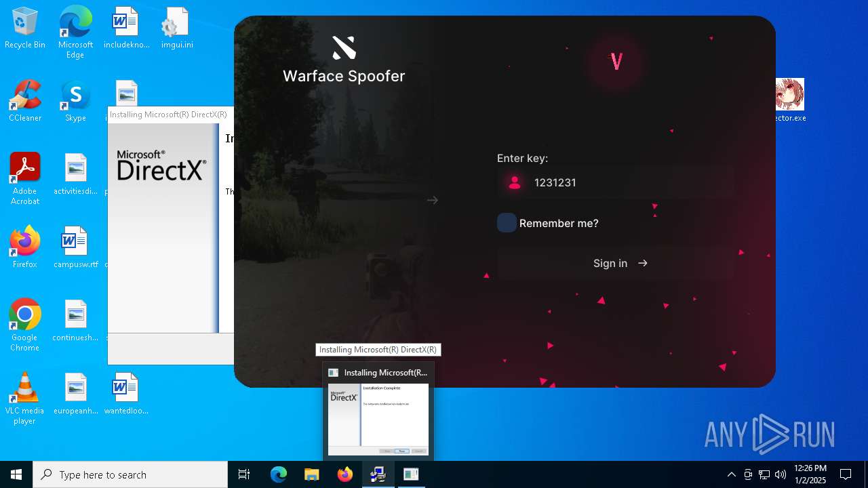Show hidden system tray icons

[x=731, y=474]
